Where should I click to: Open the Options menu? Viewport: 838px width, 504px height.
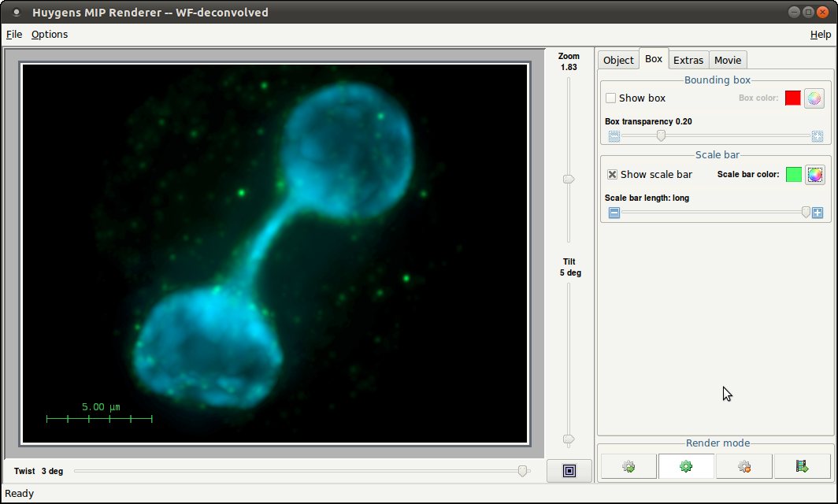pyautogui.click(x=50, y=35)
